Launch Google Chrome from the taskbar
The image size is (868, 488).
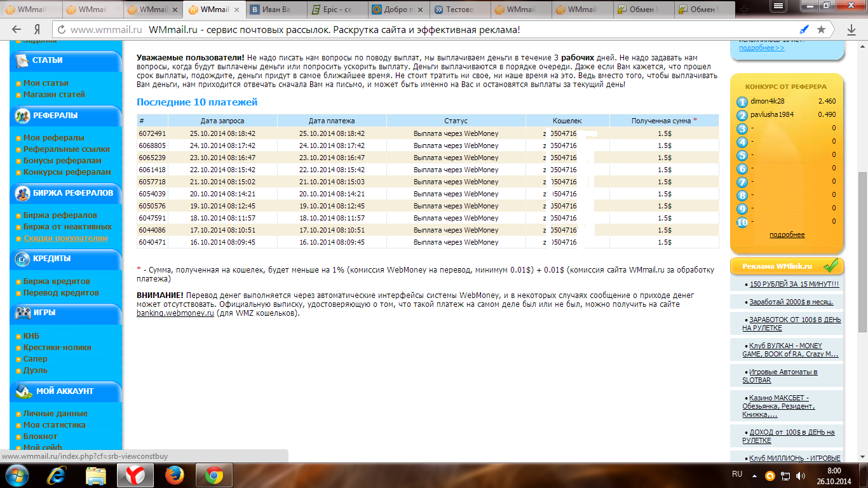pyautogui.click(x=214, y=475)
